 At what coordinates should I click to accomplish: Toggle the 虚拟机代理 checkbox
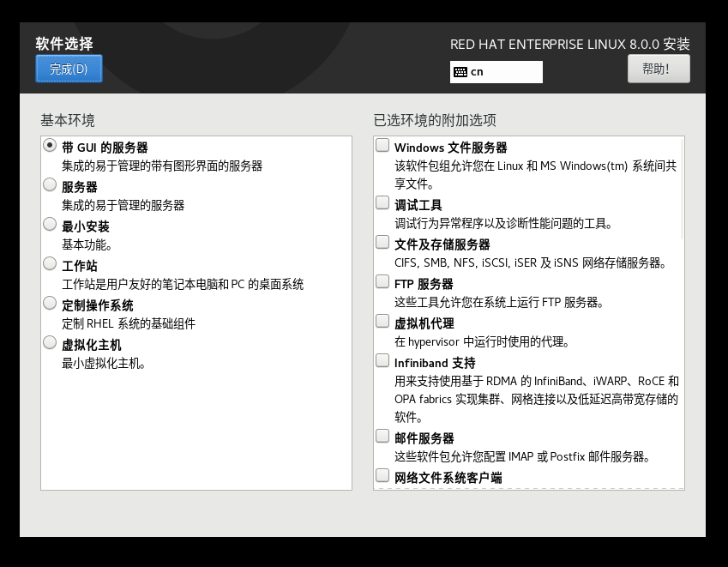point(382,322)
